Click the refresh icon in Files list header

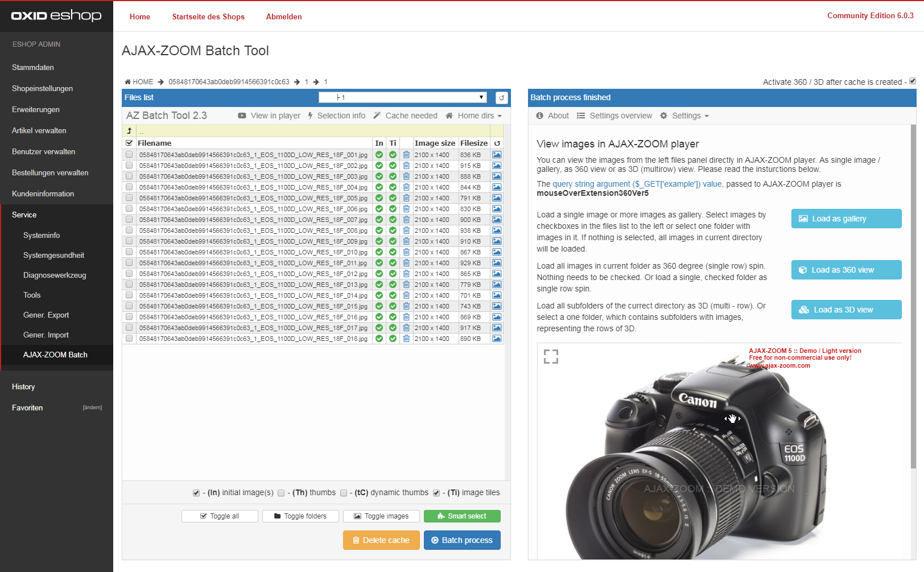coord(501,97)
